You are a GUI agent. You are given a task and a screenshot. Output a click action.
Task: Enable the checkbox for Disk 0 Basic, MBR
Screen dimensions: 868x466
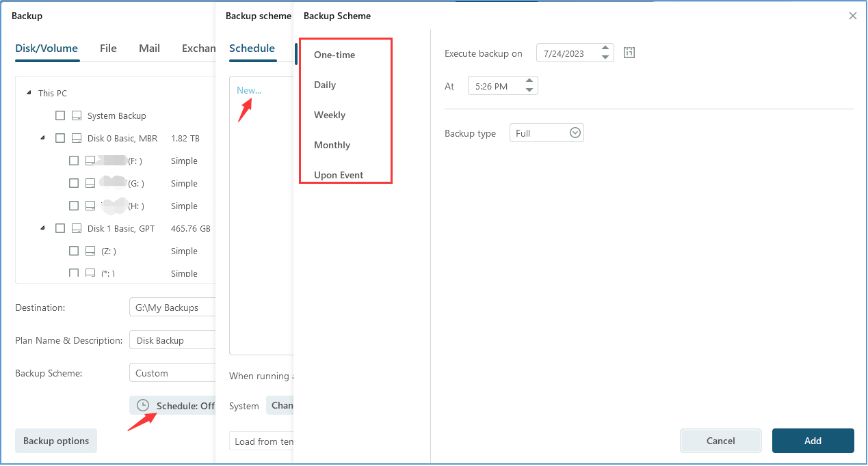pos(60,137)
